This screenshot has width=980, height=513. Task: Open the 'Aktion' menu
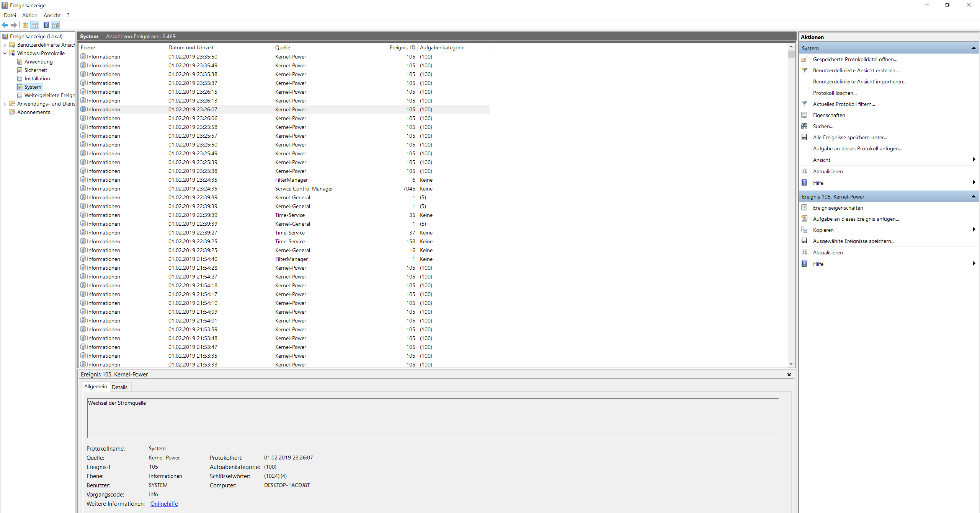(x=29, y=15)
